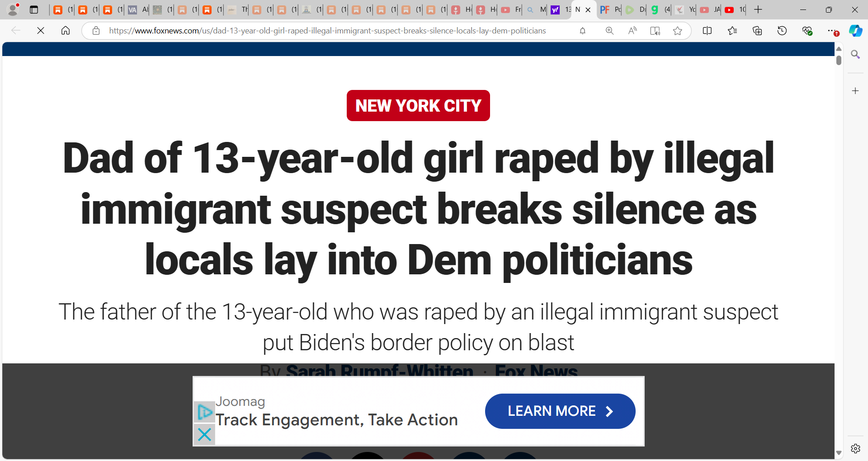Launch Copilot from the toolbar
Image resolution: width=868 pixels, height=461 pixels.
click(855, 31)
